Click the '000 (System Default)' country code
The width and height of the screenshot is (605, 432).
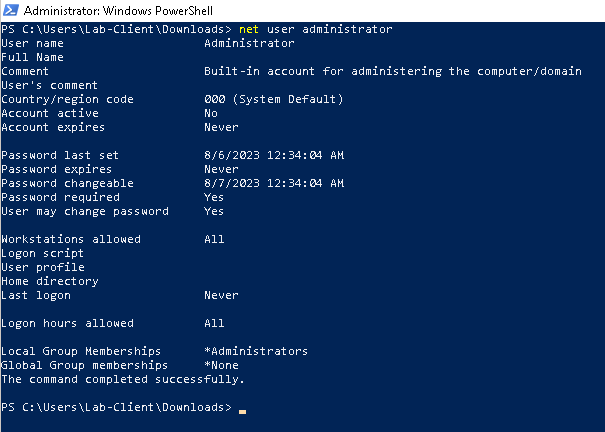coord(274,100)
